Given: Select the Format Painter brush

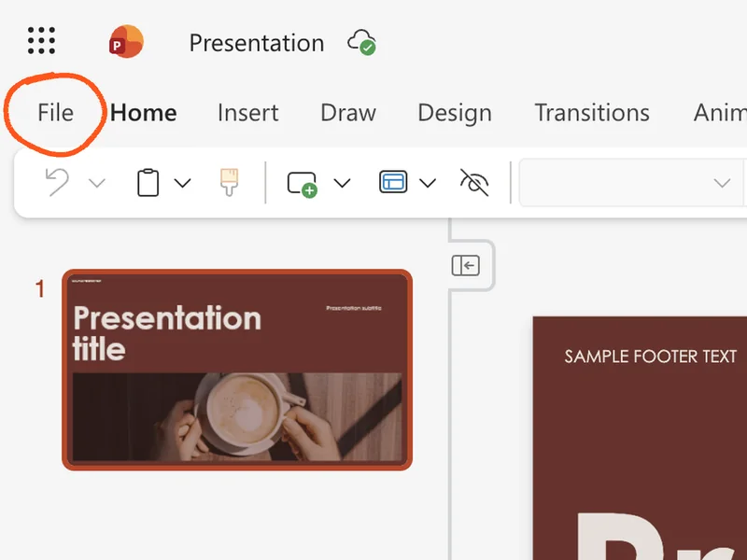Looking at the screenshot, I should 229,182.
